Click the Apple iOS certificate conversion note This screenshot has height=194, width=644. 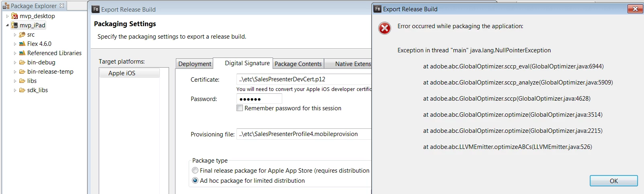tap(304, 89)
